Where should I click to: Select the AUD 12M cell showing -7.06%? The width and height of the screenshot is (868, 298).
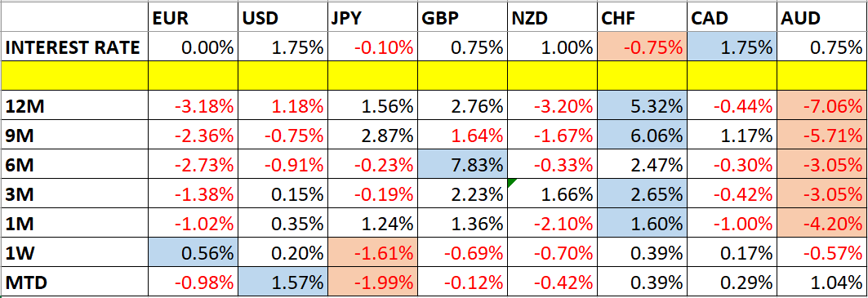[x=822, y=105]
